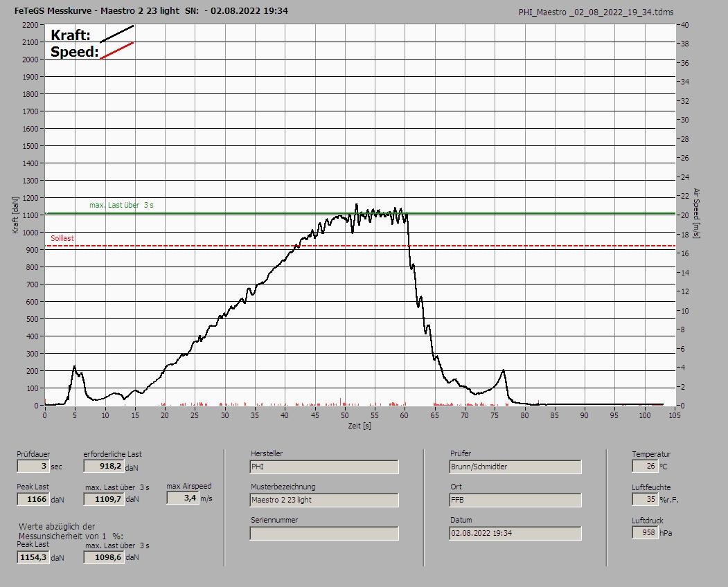This screenshot has height=587, width=728.
Task: Click the Peak Last field showing 1166
Action: (x=33, y=499)
